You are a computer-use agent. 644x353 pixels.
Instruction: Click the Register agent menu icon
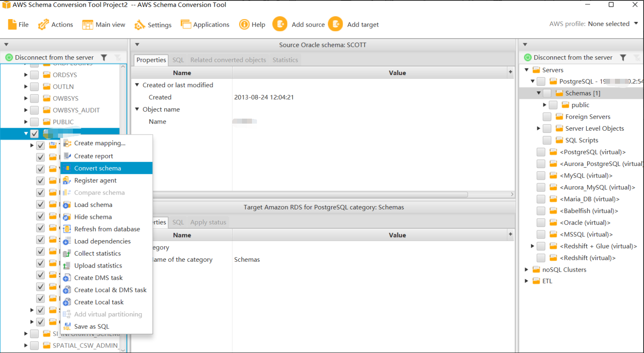(x=67, y=180)
